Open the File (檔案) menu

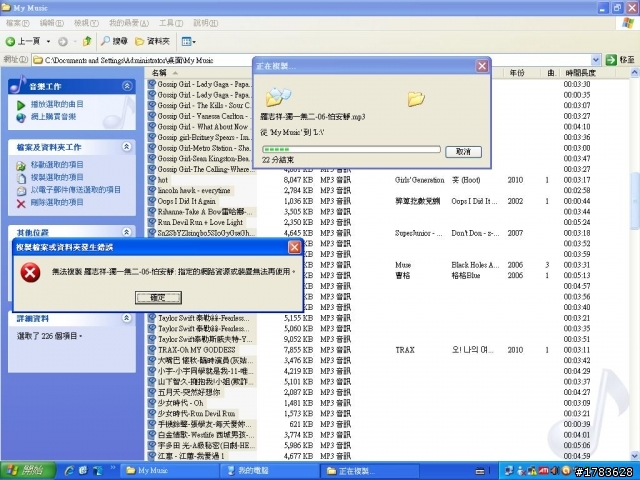[x=18, y=23]
